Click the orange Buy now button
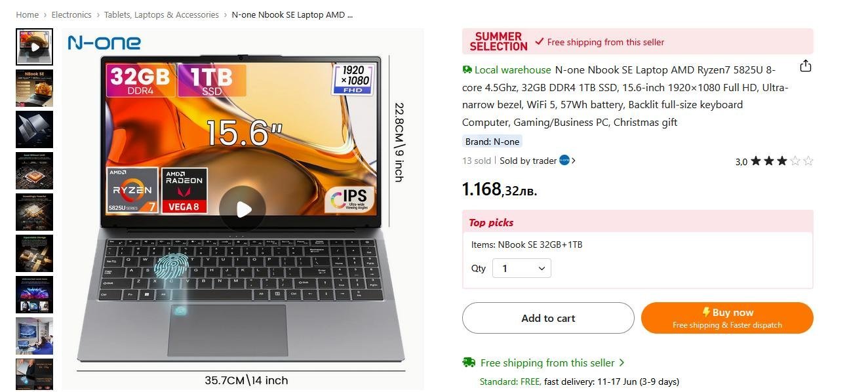 pos(727,318)
